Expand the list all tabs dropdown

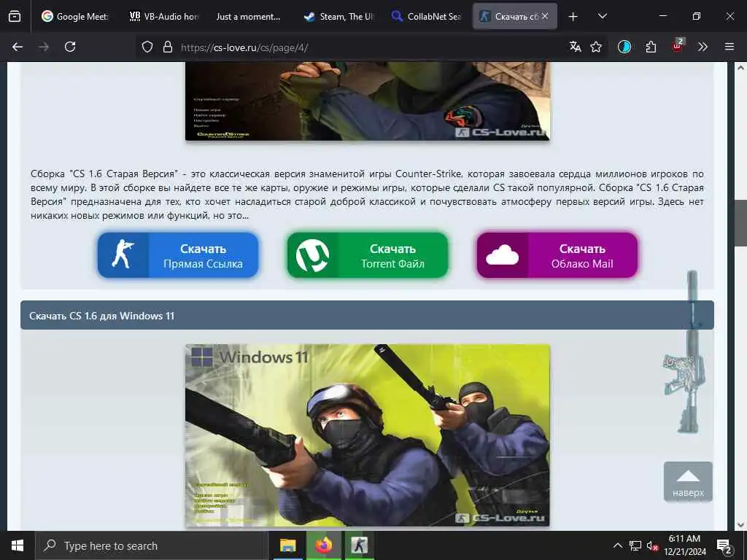click(x=602, y=16)
